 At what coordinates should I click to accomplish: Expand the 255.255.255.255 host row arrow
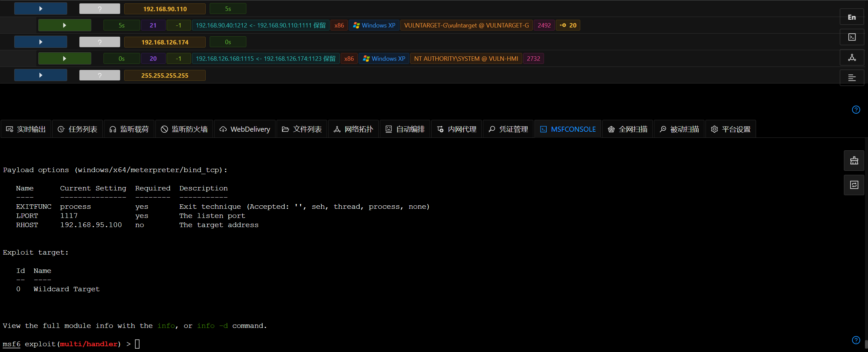(41, 75)
